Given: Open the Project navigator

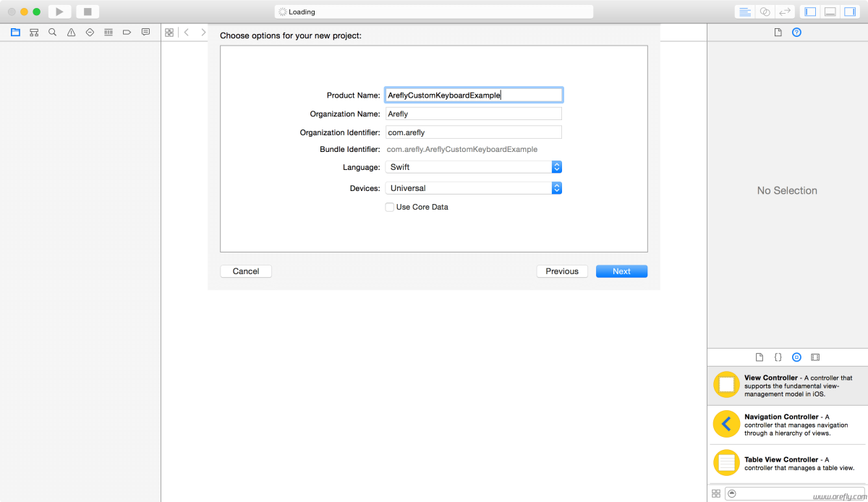Looking at the screenshot, I should coord(15,33).
